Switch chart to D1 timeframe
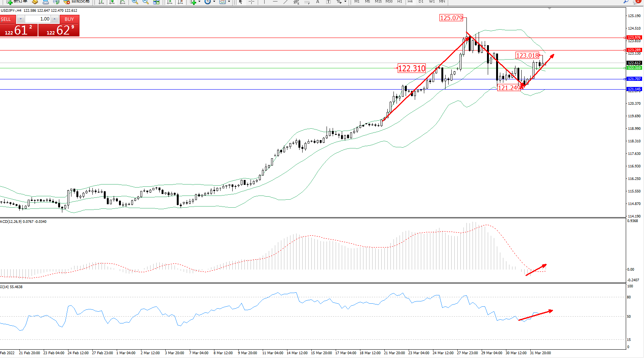Image resolution: width=644 pixels, height=358 pixels. coord(421,2)
